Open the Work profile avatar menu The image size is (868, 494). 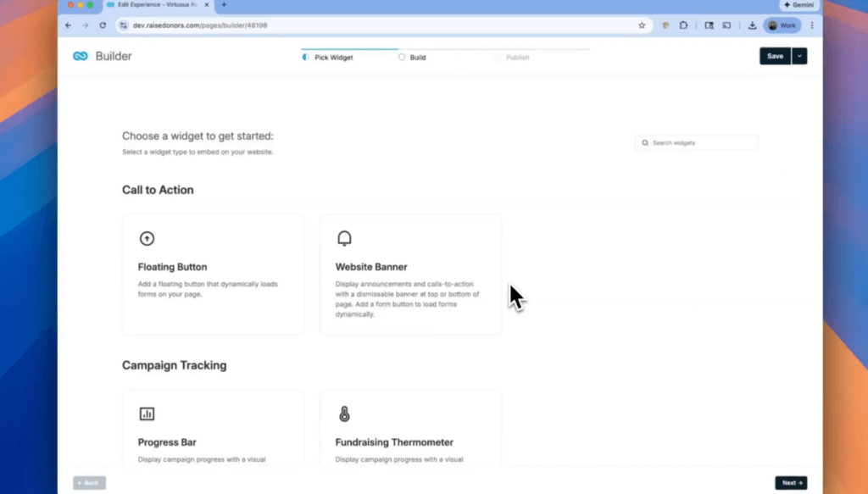point(782,25)
